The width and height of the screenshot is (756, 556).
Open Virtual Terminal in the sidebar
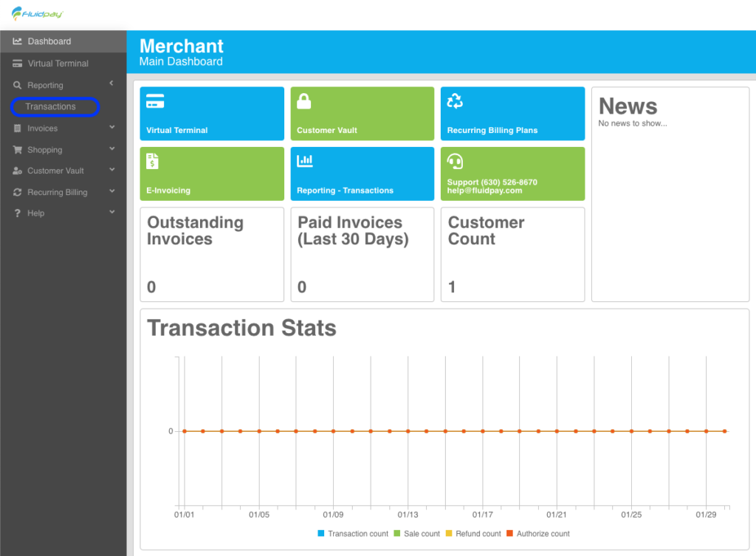tap(63, 64)
